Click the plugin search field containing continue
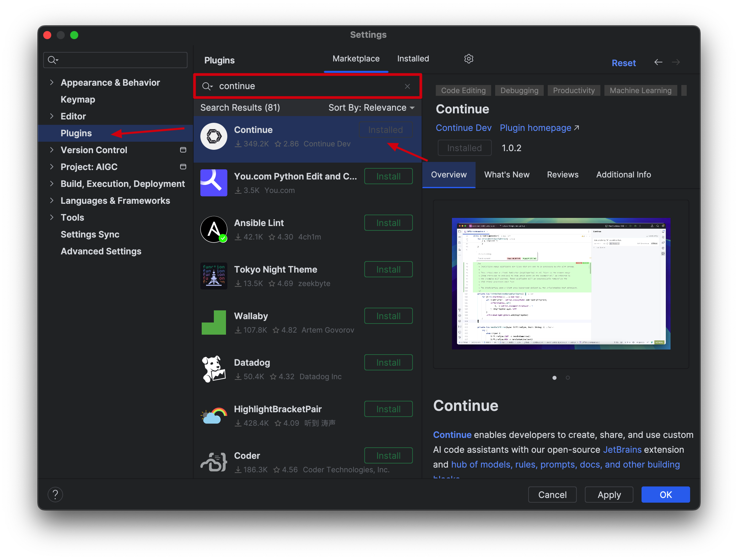 tap(307, 86)
